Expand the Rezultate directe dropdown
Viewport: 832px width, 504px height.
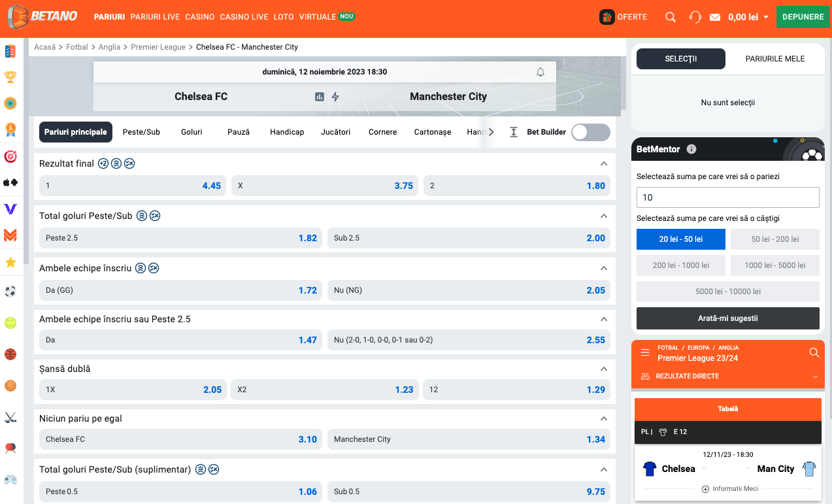pos(815,377)
